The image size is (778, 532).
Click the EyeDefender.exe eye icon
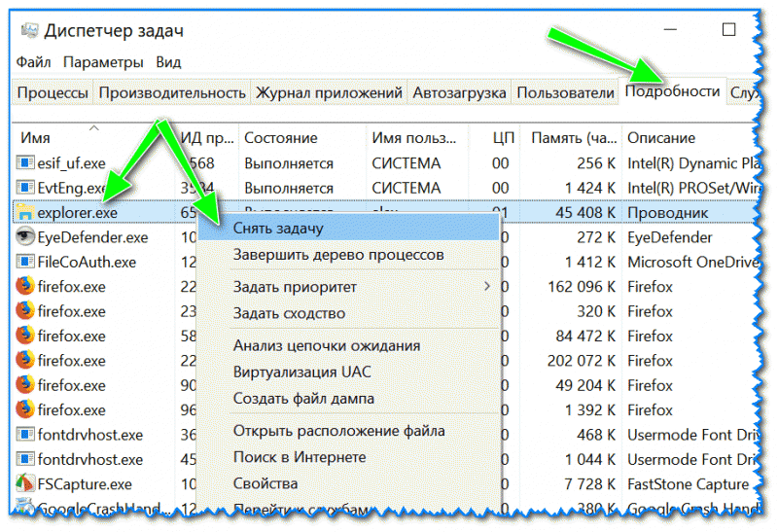[25, 236]
